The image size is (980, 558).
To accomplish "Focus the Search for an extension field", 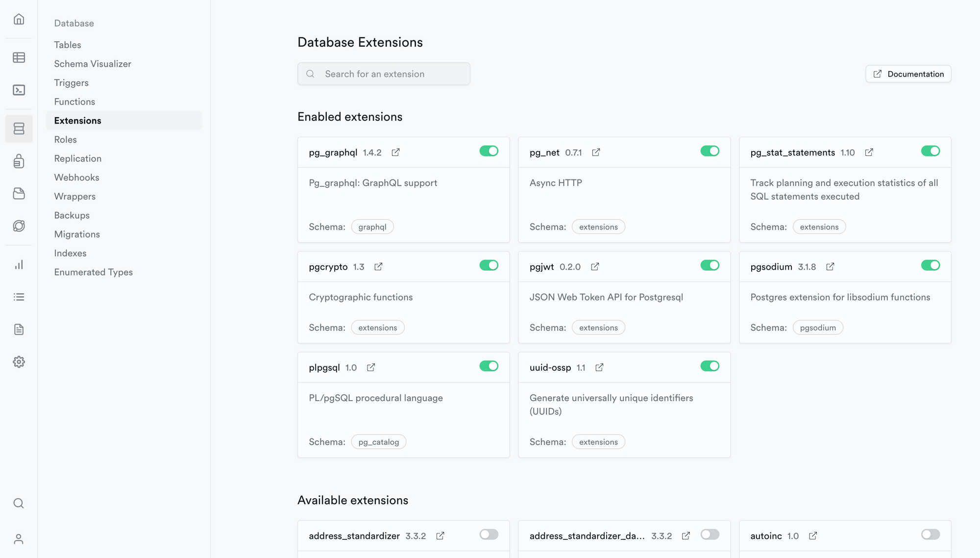I will point(384,74).
